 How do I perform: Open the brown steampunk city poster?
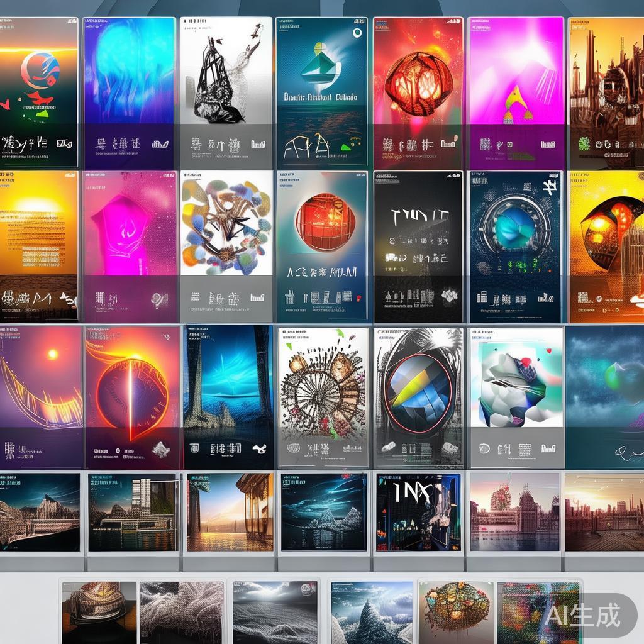606,93
